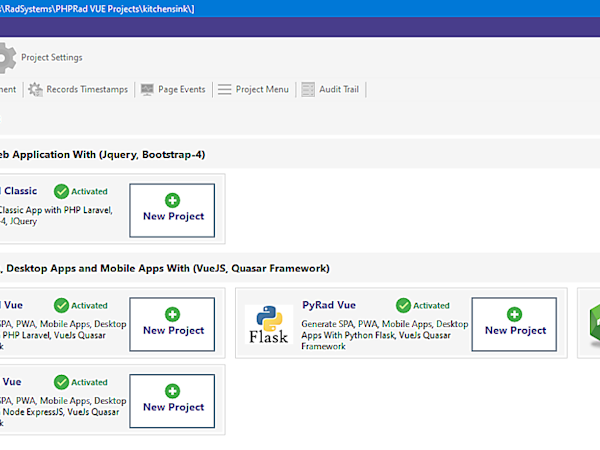Click green Activated checkmark in PyRad Vue card
Viewport: 600px width, 450px height.
coord(403,305)
